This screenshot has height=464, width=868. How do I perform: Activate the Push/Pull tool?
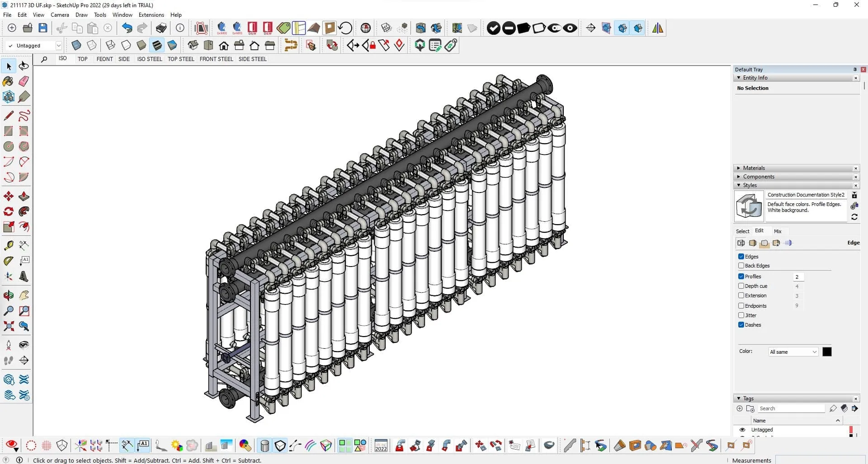pyautogui.click(x=24, y=196)
